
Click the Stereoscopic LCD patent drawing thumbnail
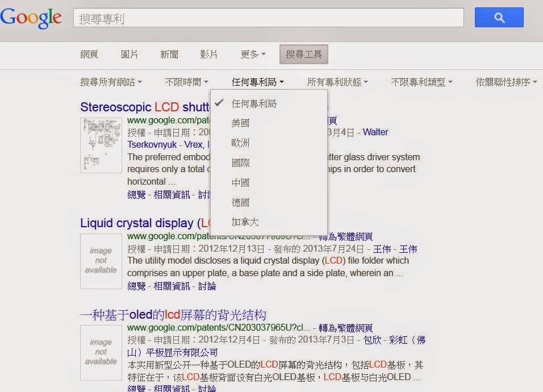(101, 145)
